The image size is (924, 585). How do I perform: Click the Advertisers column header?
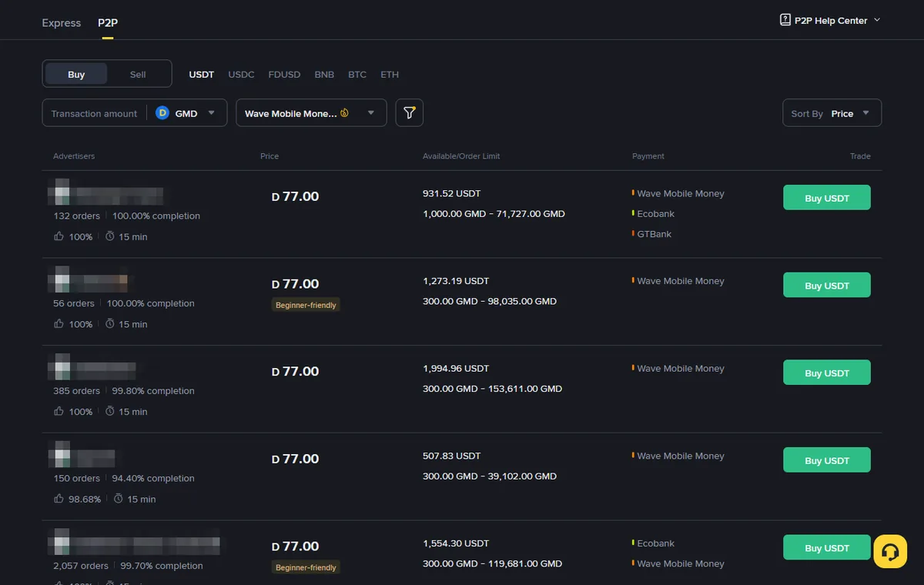(74, 156)
